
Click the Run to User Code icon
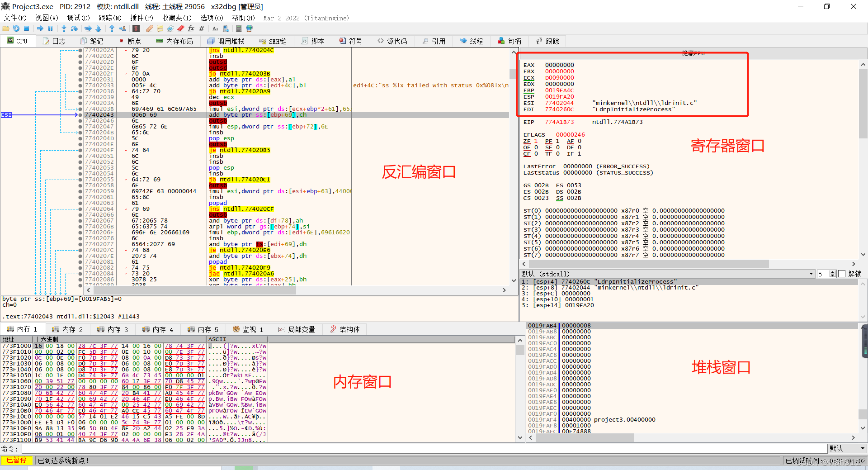pyautogui.click(x=123, y=28)
